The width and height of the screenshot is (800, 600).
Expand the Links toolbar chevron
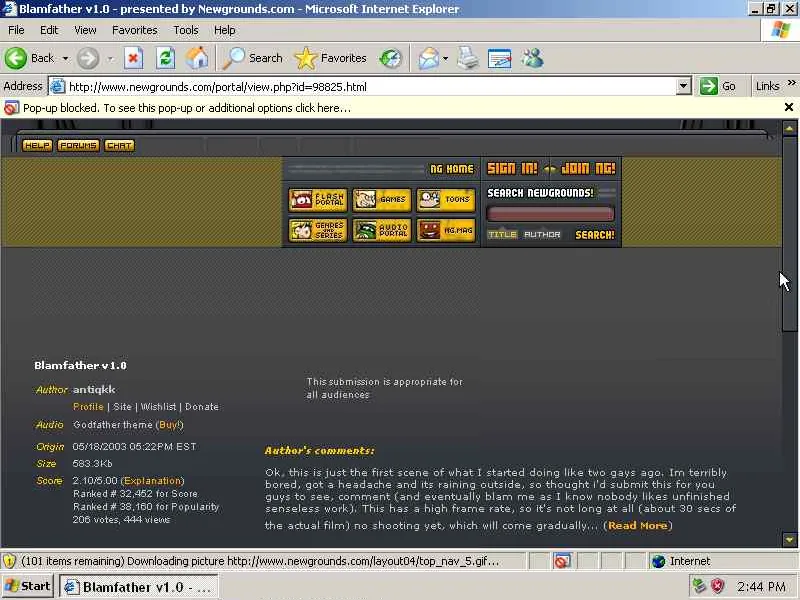pyautogui.click(x=791, y=83)
